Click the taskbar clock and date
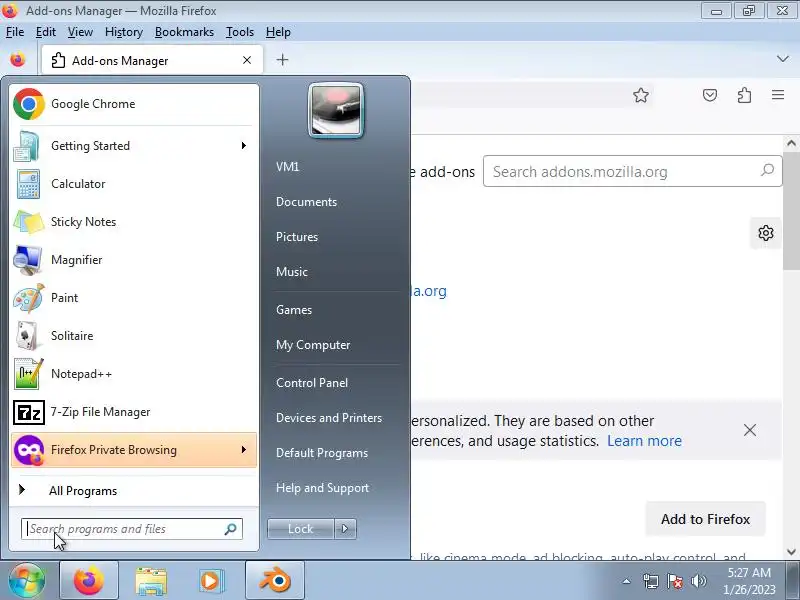 [749, 581]
